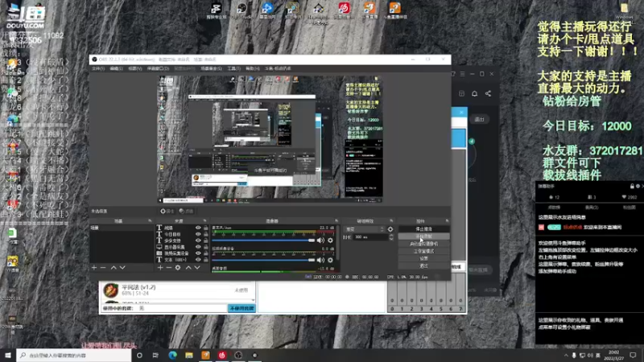Image resolution: width=644 pixels, height=362 pixels.
Task: Hide the 文本 (GDI+) source with its eye icon
Action: pyautogui.click(x=198, y=259)
